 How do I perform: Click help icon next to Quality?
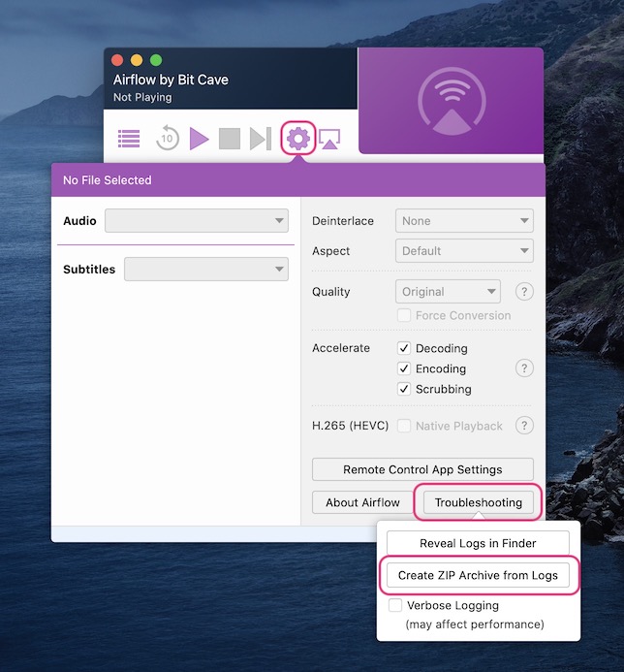[x=523, y=292]
